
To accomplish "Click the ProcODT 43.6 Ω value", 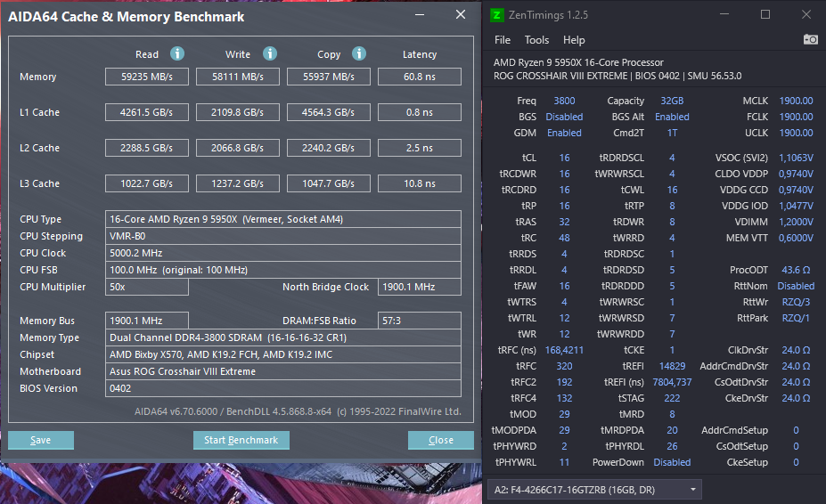I will (796, 270).
